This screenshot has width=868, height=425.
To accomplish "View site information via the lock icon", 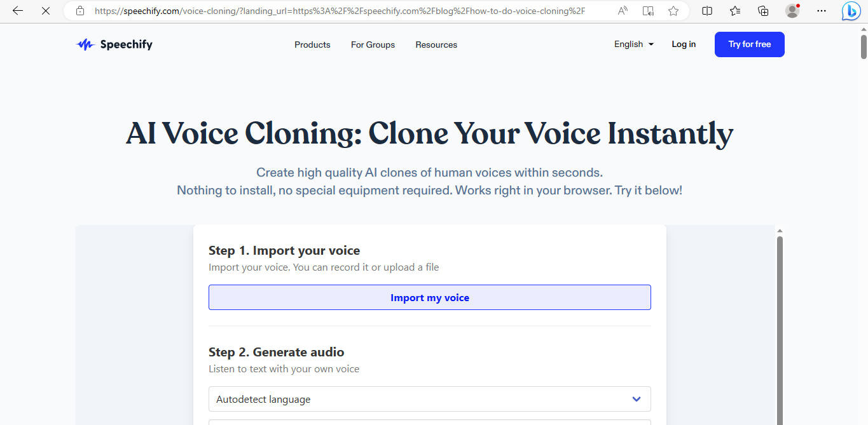I will [x=79, y=11].
